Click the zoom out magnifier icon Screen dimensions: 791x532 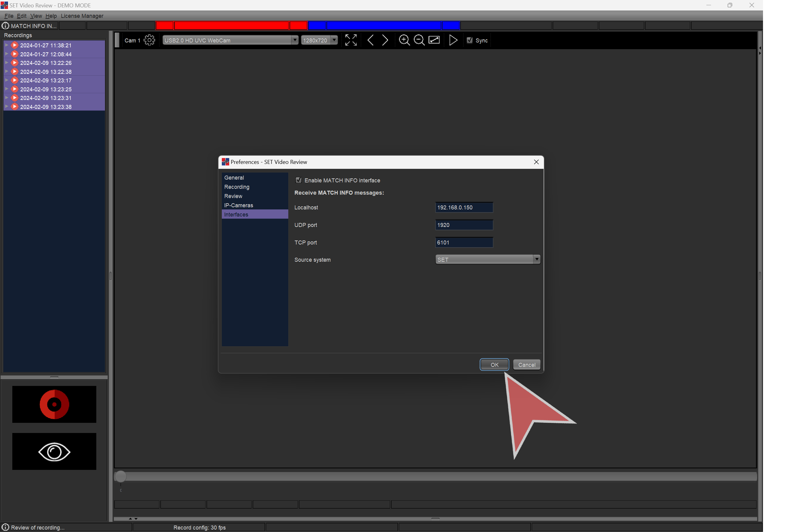point(419,40)
